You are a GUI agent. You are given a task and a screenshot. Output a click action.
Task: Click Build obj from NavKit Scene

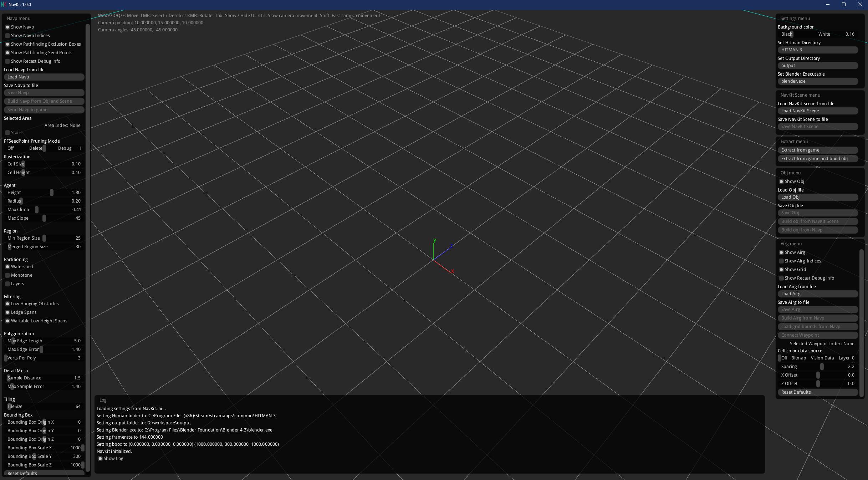[818, 221]
